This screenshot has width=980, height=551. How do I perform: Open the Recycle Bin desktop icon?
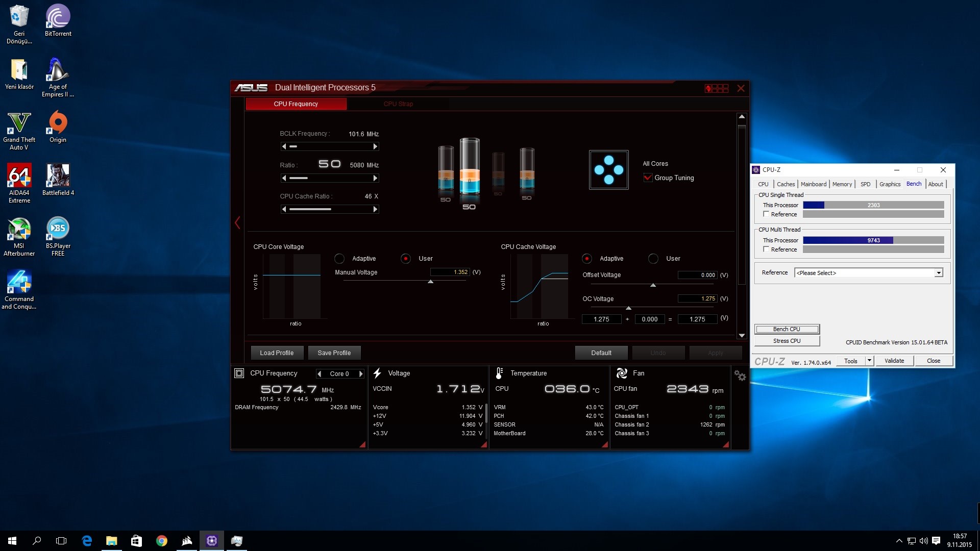pyautogui.click(x=19, y=24)
